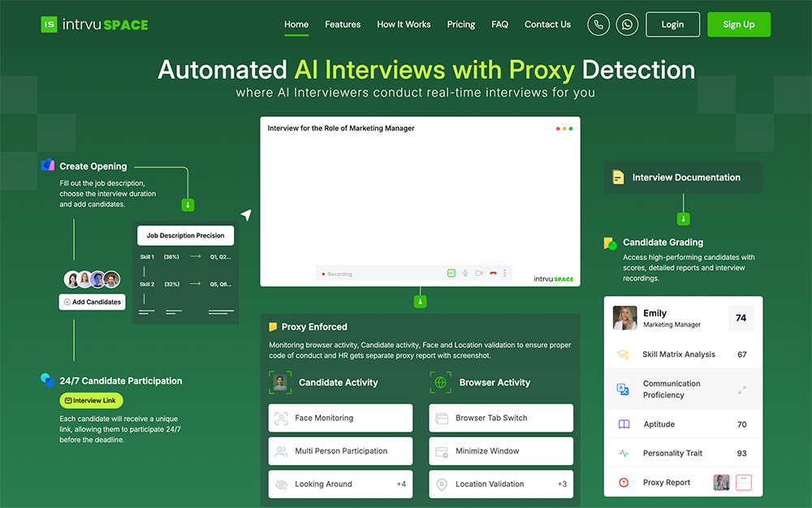Click the intrvuSPACE logo
This screenshot has height=508, width=812.
94,24
